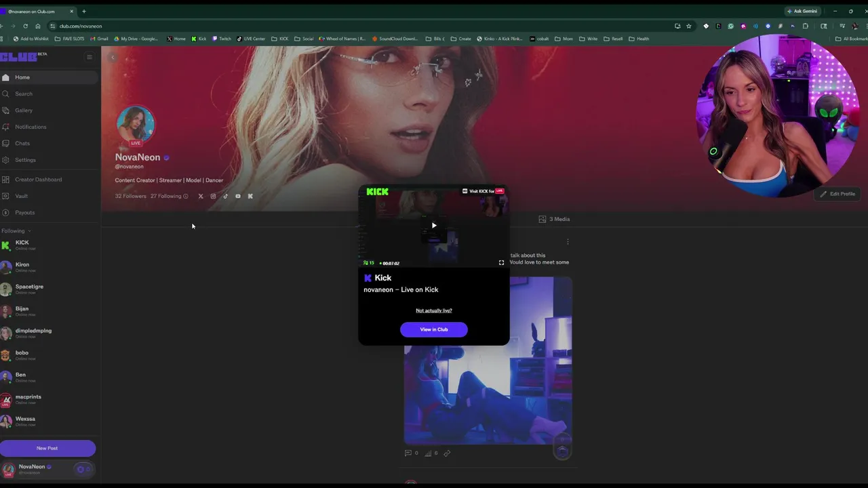
Task: Open the 3 Media tab
Action: click(554, 219)
